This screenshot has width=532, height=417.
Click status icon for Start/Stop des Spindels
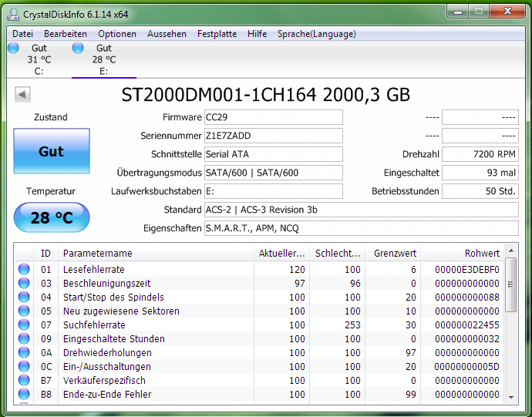pos(24,297)
